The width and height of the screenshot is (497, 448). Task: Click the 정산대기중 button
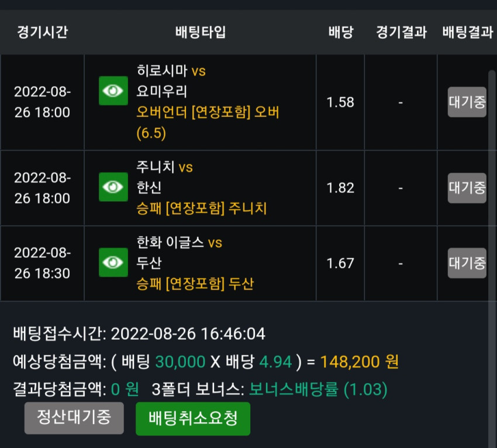coord(74,418)
